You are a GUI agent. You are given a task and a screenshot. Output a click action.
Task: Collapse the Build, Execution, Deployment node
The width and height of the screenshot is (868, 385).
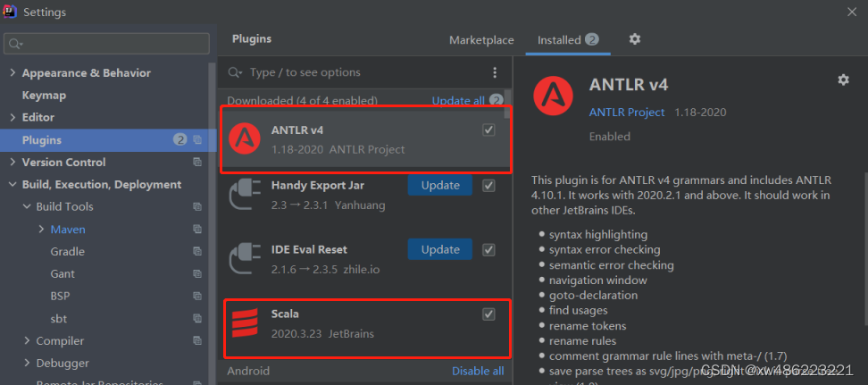[12, 185]
